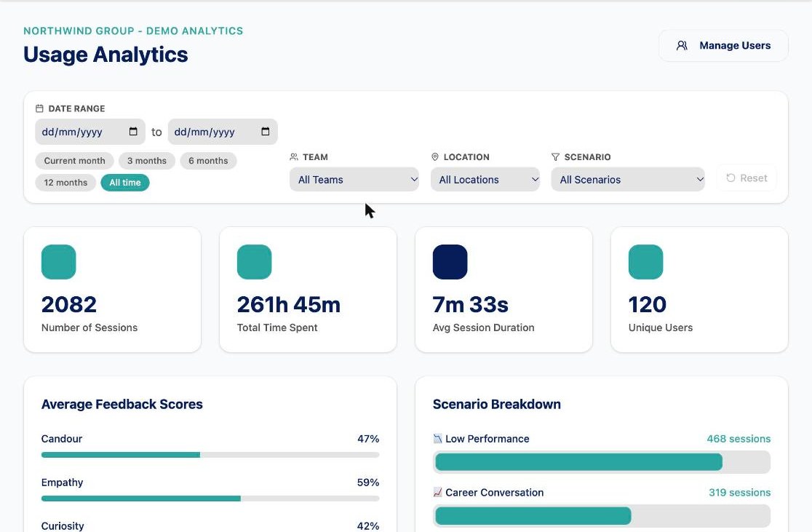This screenshot has width=812, height=532.
Task: Click the Low Performance sessions bar
Action: 602,462
